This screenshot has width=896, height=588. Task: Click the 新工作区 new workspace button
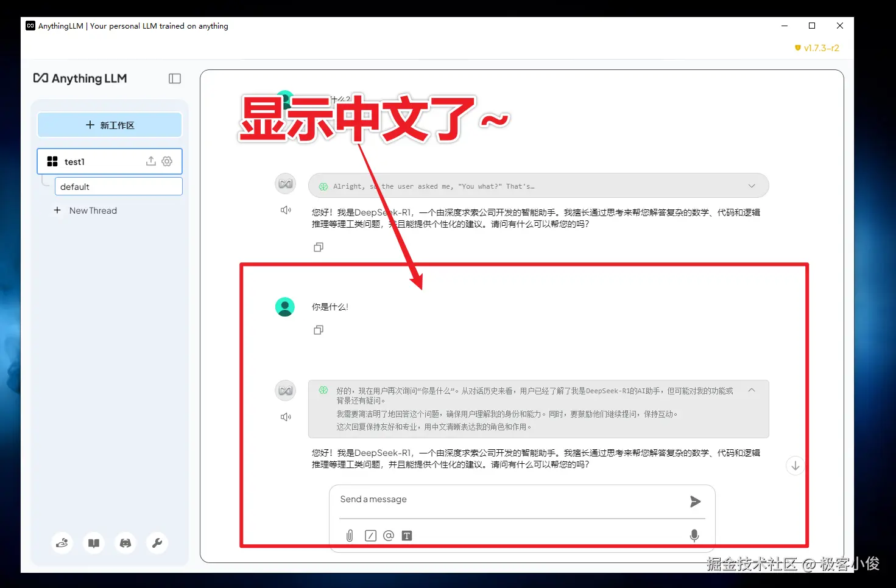click(x=110, y=125)
